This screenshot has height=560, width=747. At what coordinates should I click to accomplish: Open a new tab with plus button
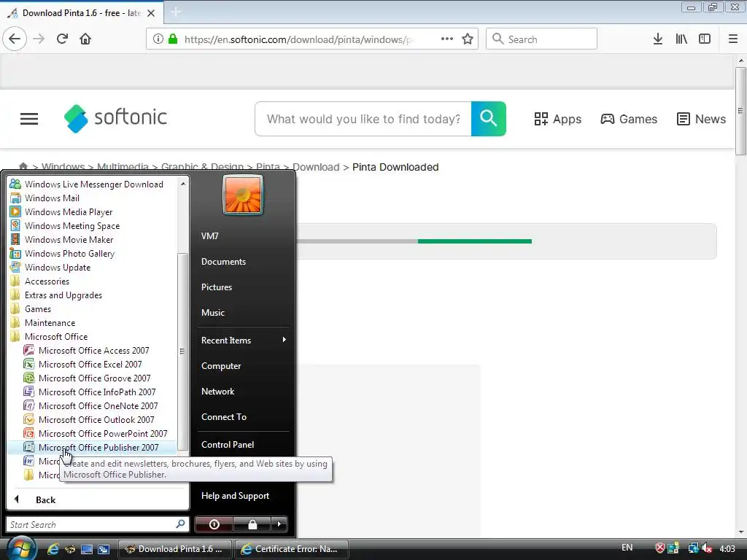point(176,12)
